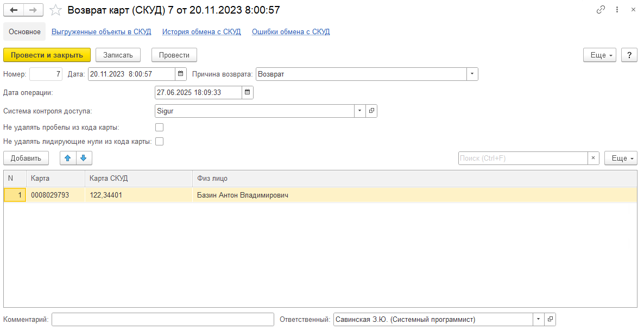Copy link to document using chain icon
Viewport: 644px width, 330px height.
601,10
